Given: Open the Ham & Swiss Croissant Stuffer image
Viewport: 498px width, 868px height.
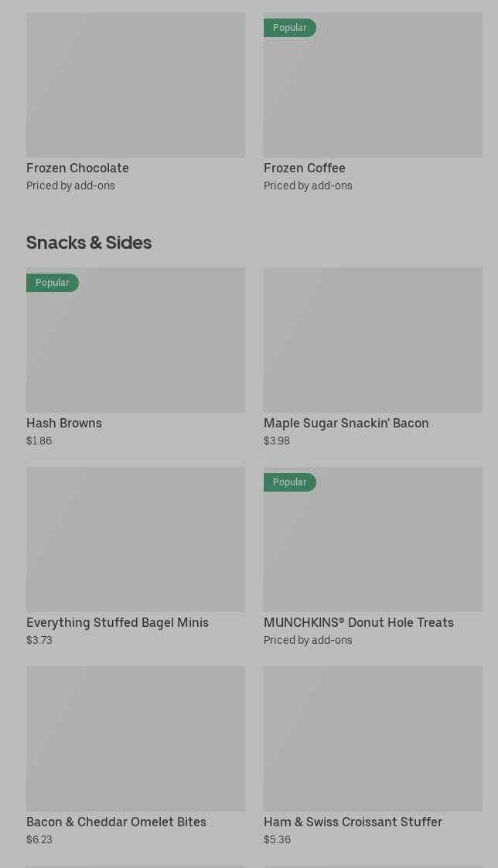Looking at the screenshot, I should point(373,738).
